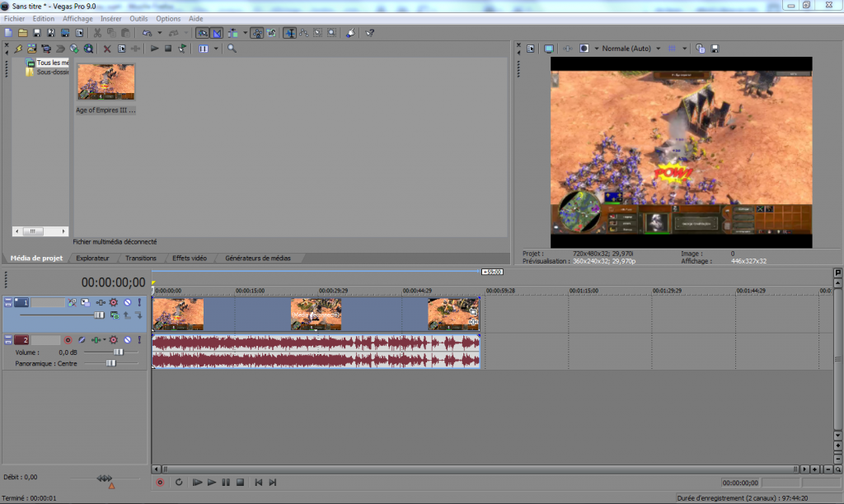This screenshot has height=504, width=844.
Task: Select Tous les médias tree item
Action: coord(52,63)
